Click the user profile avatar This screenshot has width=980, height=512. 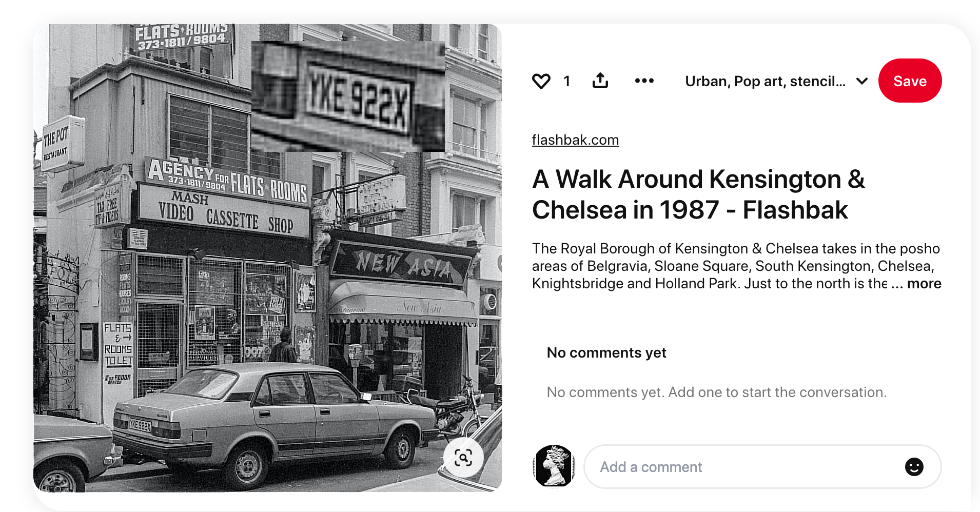(x=554, y=466)
